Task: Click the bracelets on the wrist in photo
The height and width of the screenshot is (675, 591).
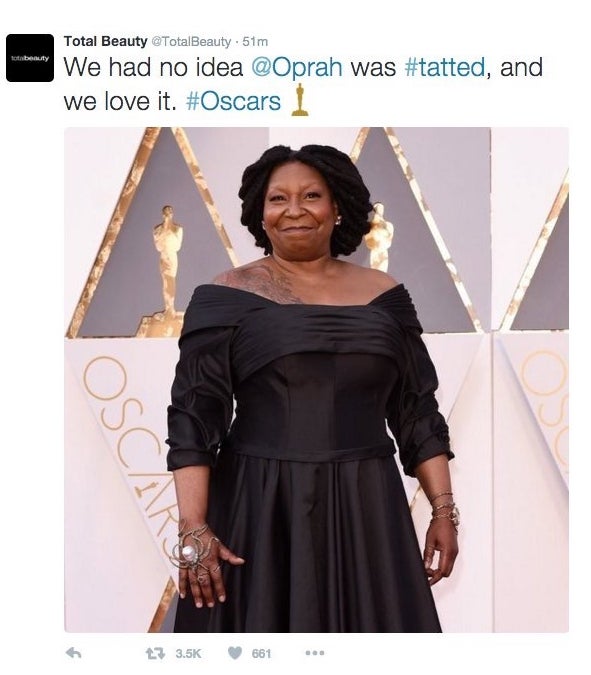Action: (x=445, y=510)
